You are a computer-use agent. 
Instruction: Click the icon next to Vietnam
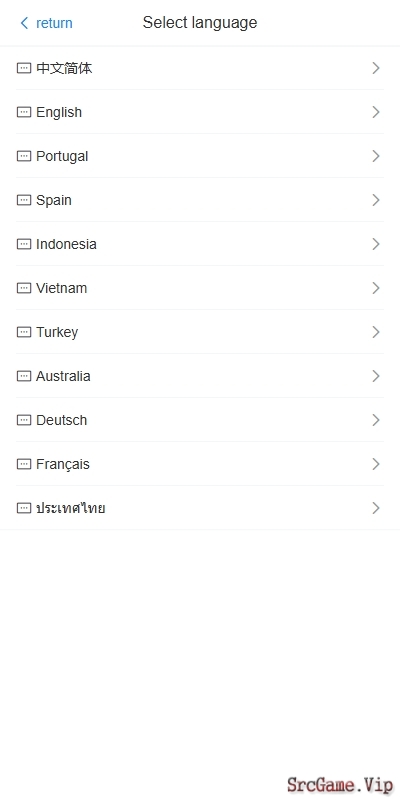[x=24, y=288]
